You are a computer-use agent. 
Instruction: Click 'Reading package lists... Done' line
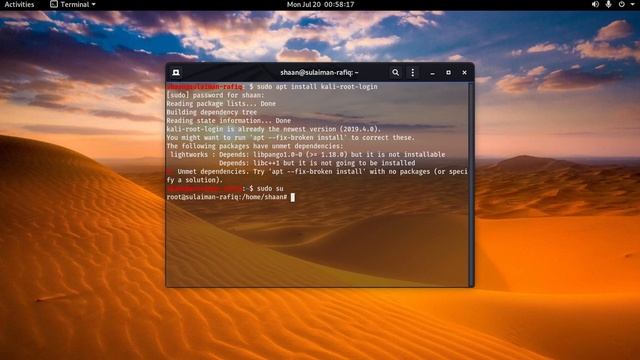click(221, 104)
